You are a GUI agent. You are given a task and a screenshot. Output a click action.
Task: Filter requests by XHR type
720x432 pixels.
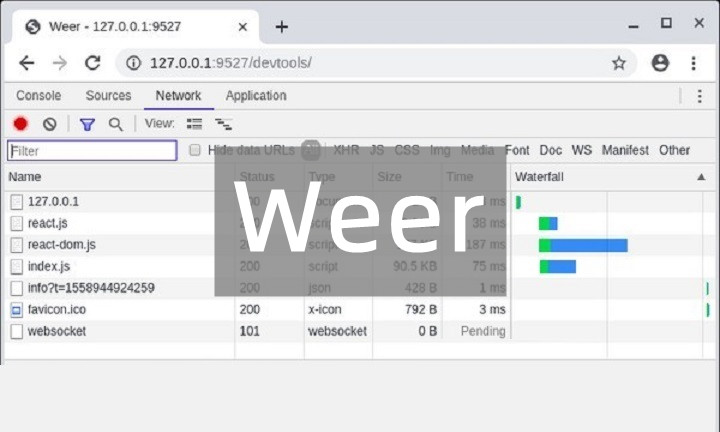coord(346,150)
